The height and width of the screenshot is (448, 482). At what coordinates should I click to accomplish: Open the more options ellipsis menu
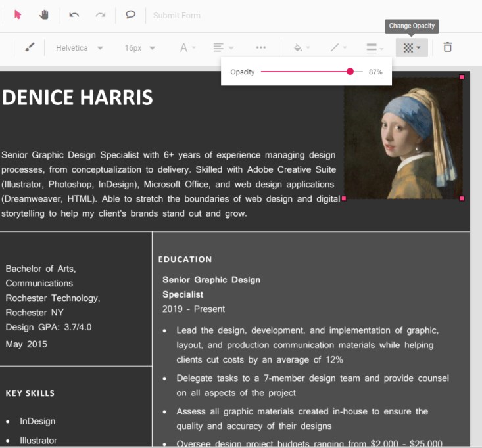tap(261, 48)
